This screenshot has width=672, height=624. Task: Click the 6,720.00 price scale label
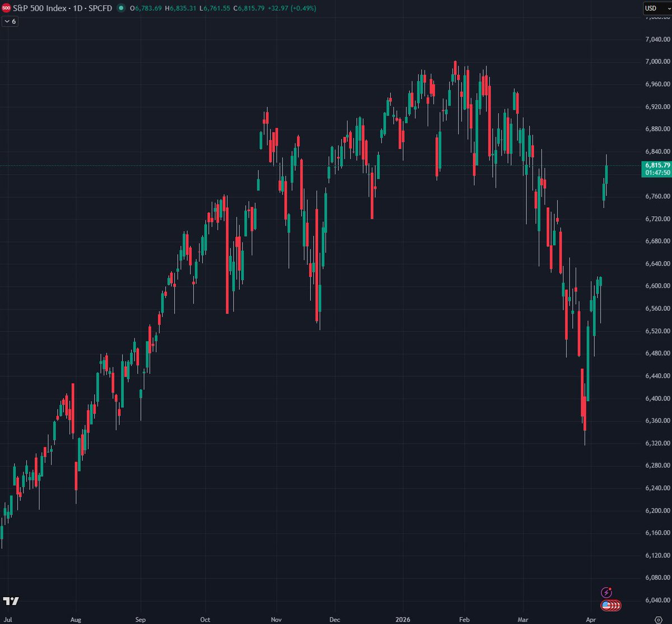pos(657,219)
